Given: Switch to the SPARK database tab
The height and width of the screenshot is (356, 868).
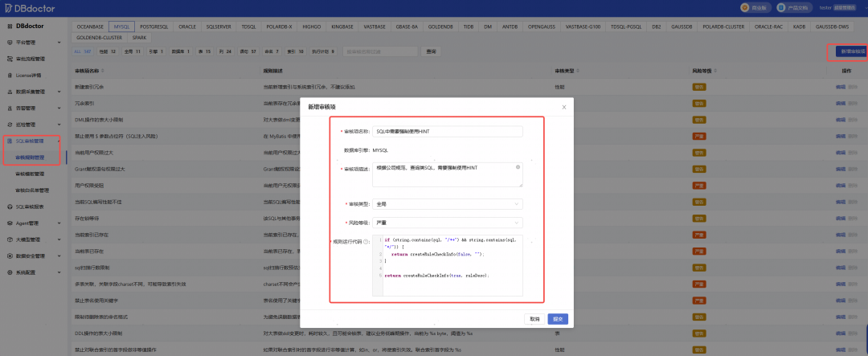Looking at the screenshot, I should tap(140, 38).
